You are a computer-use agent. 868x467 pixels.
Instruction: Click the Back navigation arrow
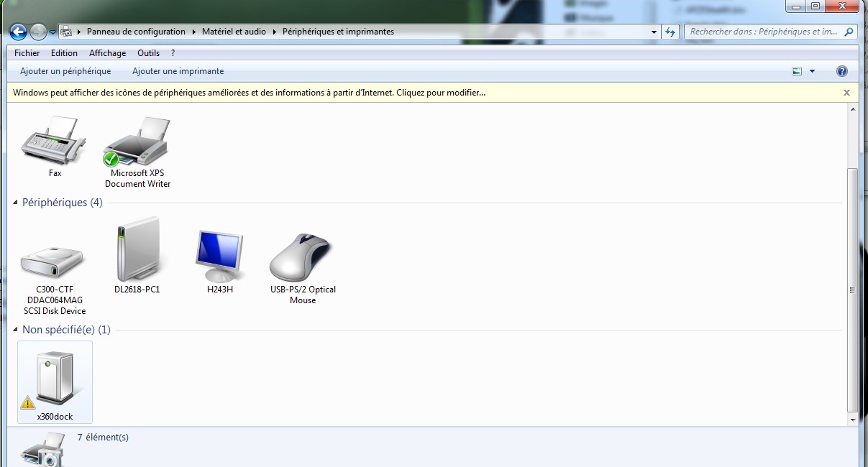tap(18, 32)
